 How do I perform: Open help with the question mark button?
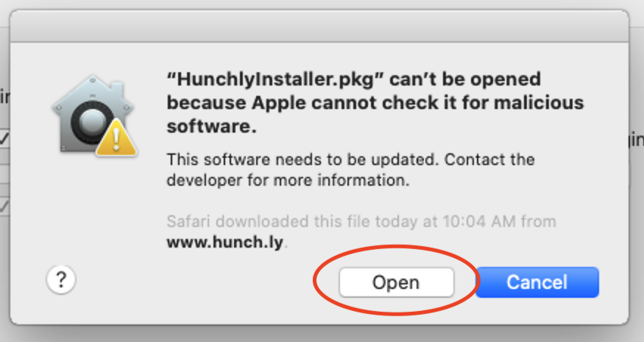62,279
